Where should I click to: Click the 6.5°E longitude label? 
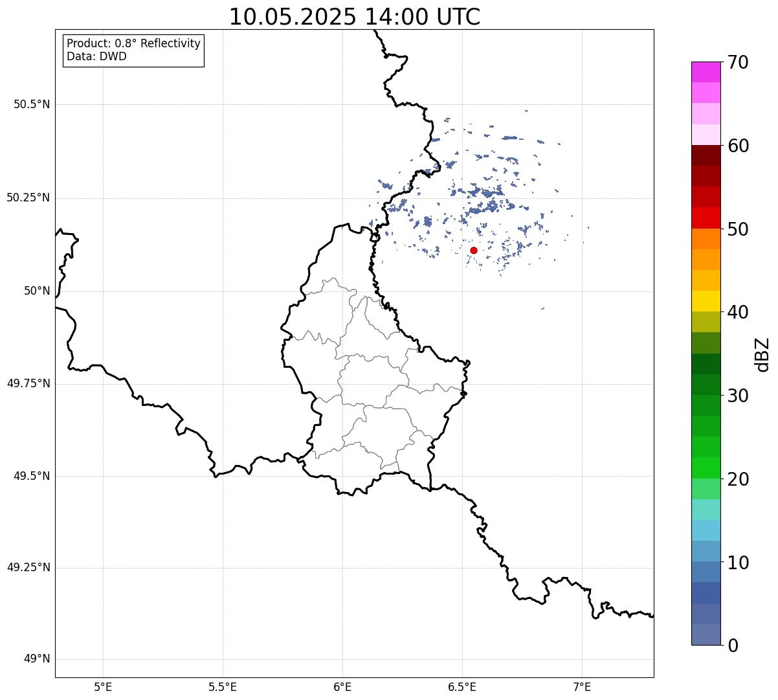pos(462,686)
